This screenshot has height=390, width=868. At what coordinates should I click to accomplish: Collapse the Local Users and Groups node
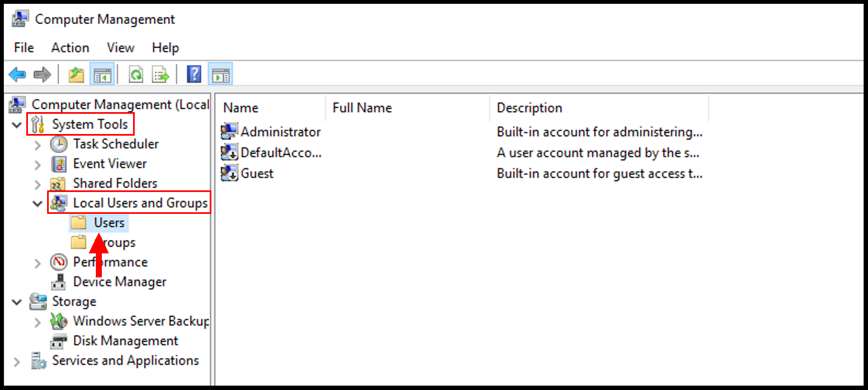tap(37, 203)
